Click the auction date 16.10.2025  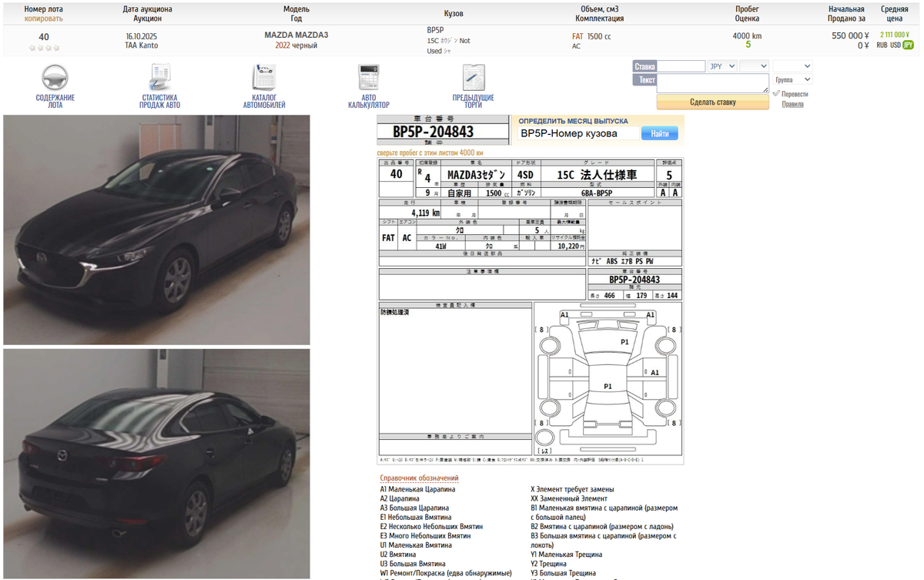[x=141, y=36]
